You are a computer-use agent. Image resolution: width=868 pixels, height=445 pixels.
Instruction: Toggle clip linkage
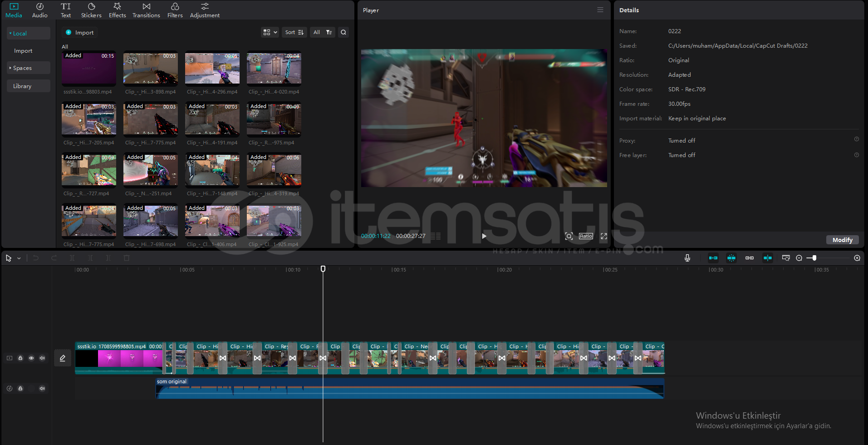(x=750, y=258)
